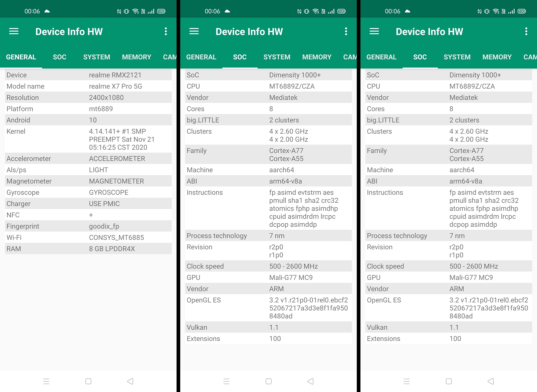Tap Android home button on right screen
Viewport: 537px width, 392px height.
(449, 381)
